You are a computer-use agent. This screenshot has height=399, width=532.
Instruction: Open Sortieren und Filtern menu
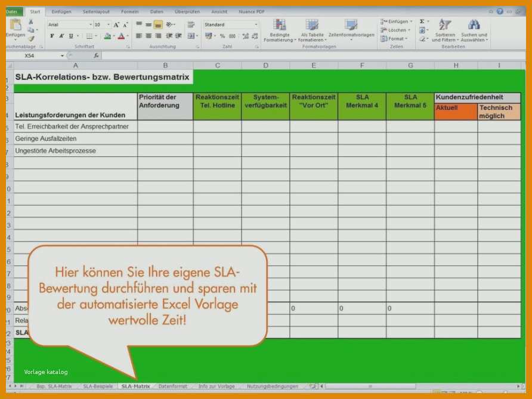pos(445,30)
